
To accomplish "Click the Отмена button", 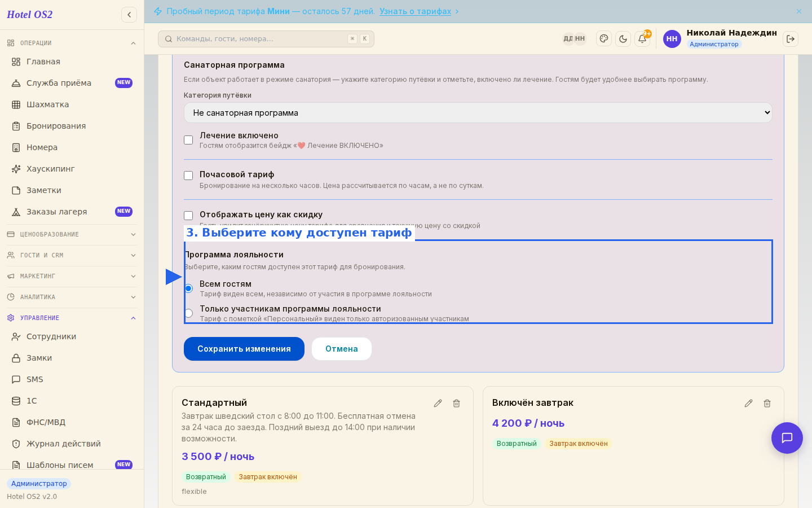I will (x=342, y=349).
